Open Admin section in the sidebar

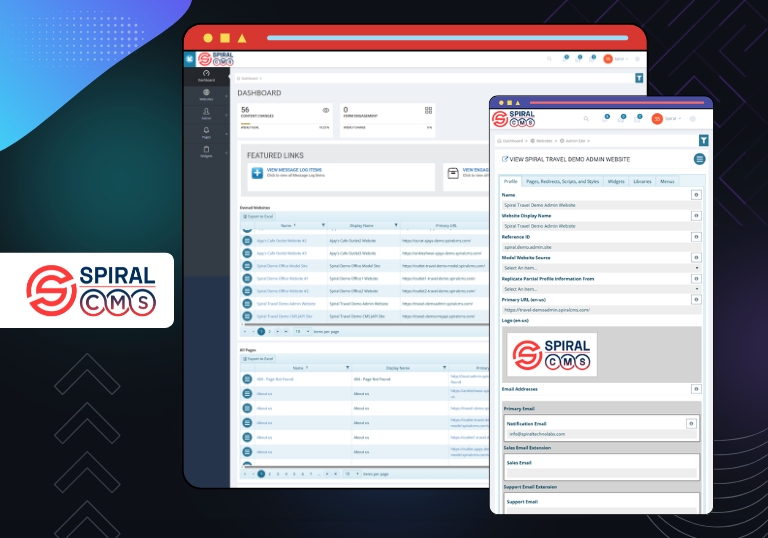coord(206,113)
